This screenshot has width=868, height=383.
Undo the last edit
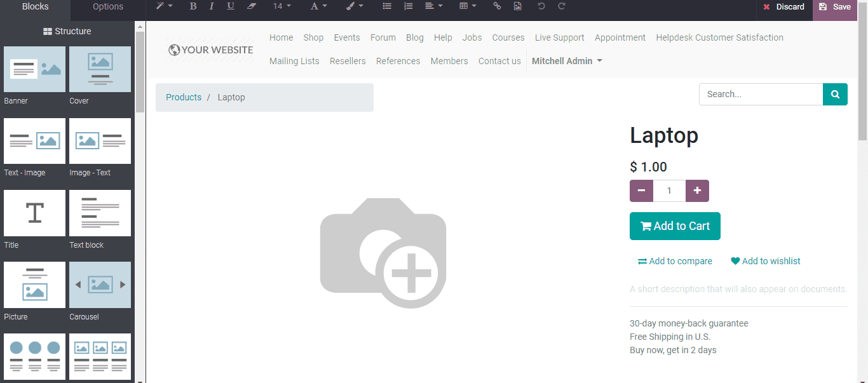(541, 6)
